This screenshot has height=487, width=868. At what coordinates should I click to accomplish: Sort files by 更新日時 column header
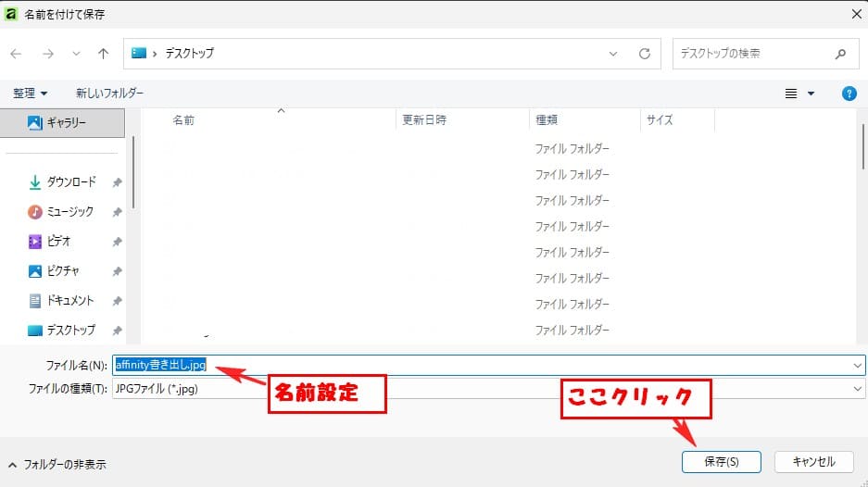point(424,120)
